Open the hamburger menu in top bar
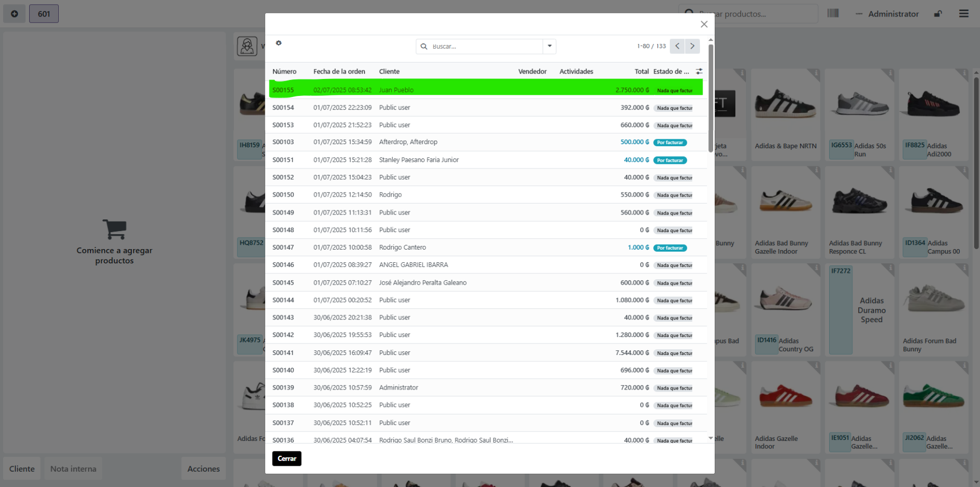This screenshot has height=487, width=980. (x=964, y=14)
